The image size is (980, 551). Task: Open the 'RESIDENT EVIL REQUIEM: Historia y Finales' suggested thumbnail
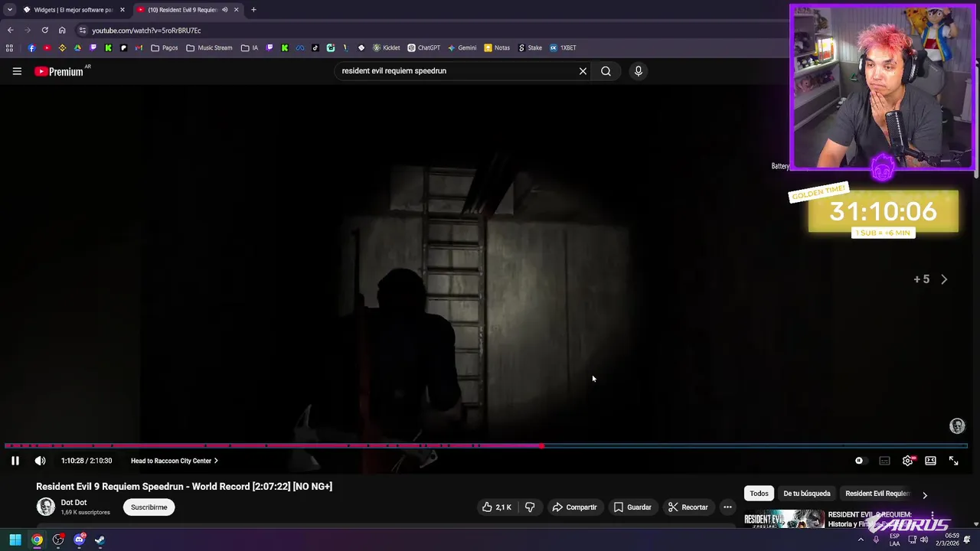[784, 520]
